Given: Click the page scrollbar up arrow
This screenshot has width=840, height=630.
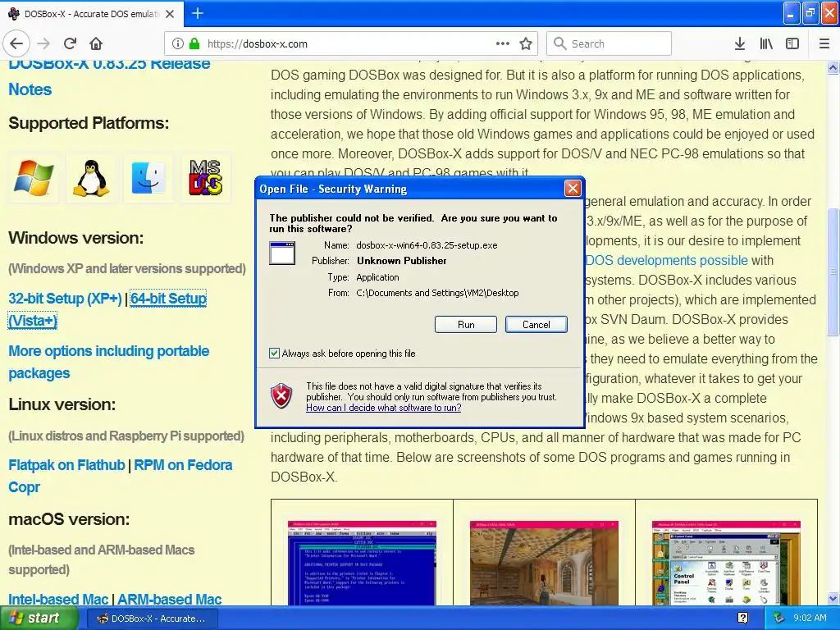Looking at the screenshot, I should [x=833, y=67].
